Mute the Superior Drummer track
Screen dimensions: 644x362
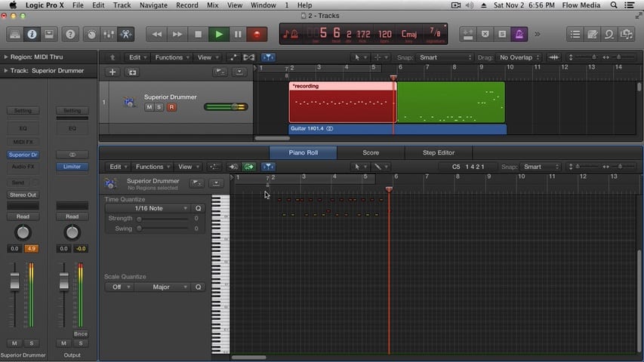(x=149, y=107)
